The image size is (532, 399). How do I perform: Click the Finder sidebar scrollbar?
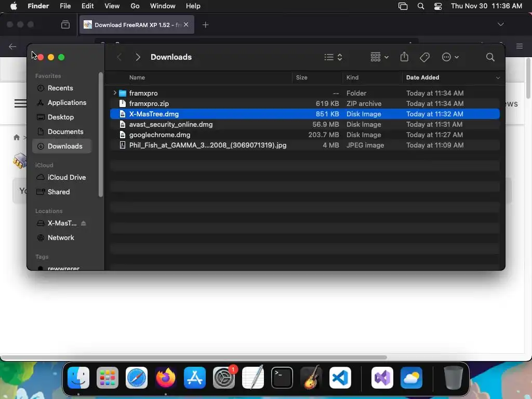point(100,135)
